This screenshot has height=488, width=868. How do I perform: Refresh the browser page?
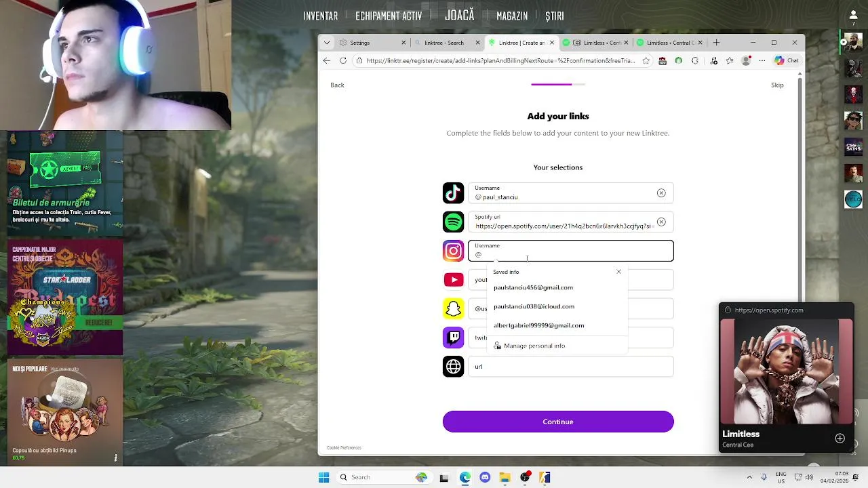tap(343, 60)
